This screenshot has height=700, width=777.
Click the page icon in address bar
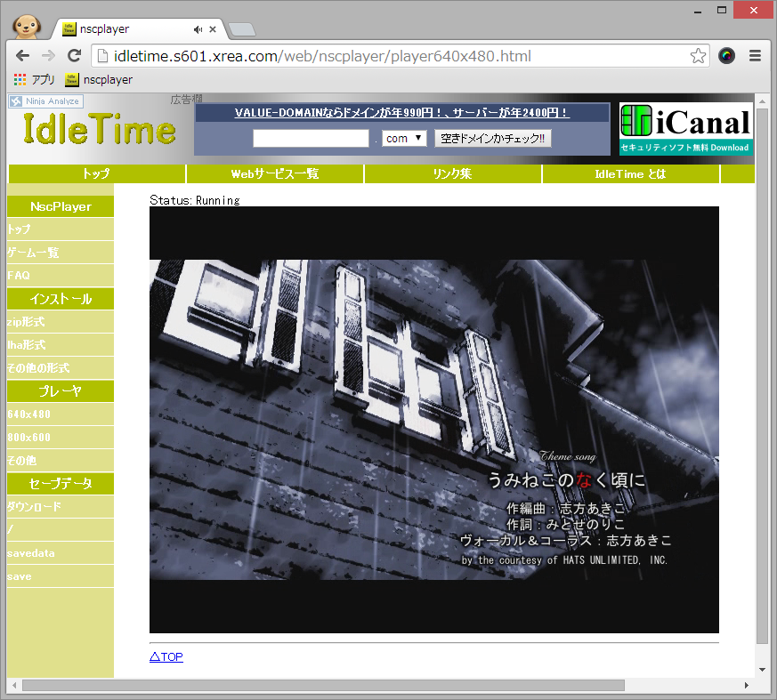click(102, 56)
